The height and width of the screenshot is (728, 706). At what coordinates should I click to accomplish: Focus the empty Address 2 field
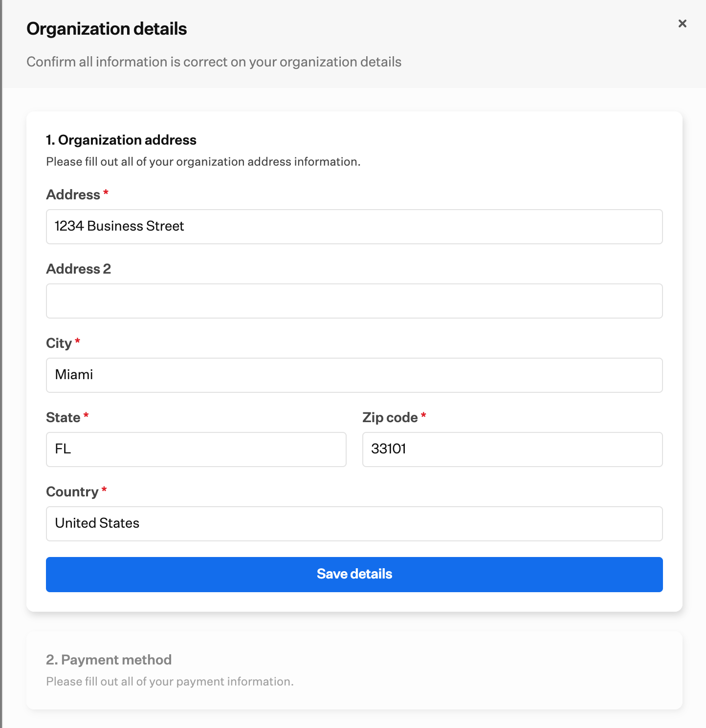tap(354, 301)
